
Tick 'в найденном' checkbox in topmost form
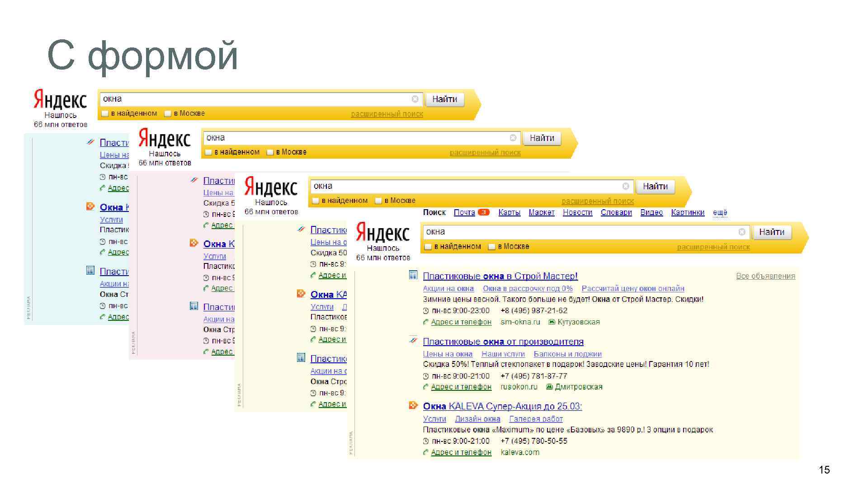pos(105,113)
